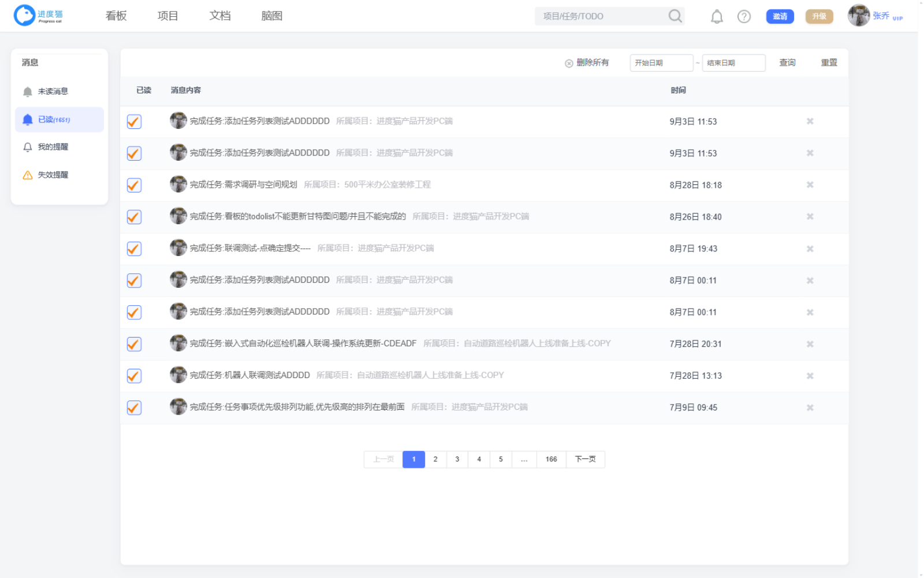Click the 进度猫 logo
Screen dimensions: 924x578
[x=39, y=16]
